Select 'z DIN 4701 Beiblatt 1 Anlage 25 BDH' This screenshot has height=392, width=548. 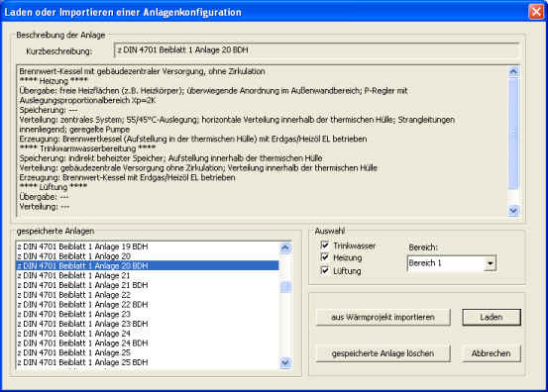pyautogui.click(x=148, y=362)
